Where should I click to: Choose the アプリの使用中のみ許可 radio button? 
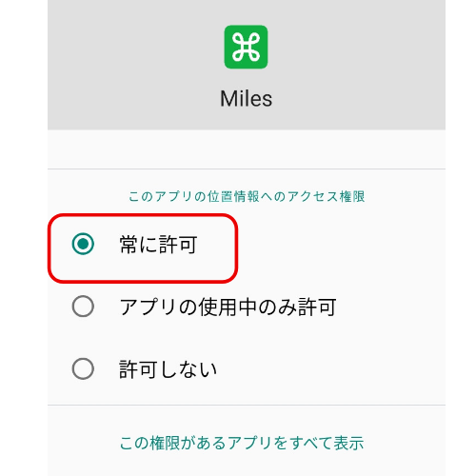(x=83, y=307)
